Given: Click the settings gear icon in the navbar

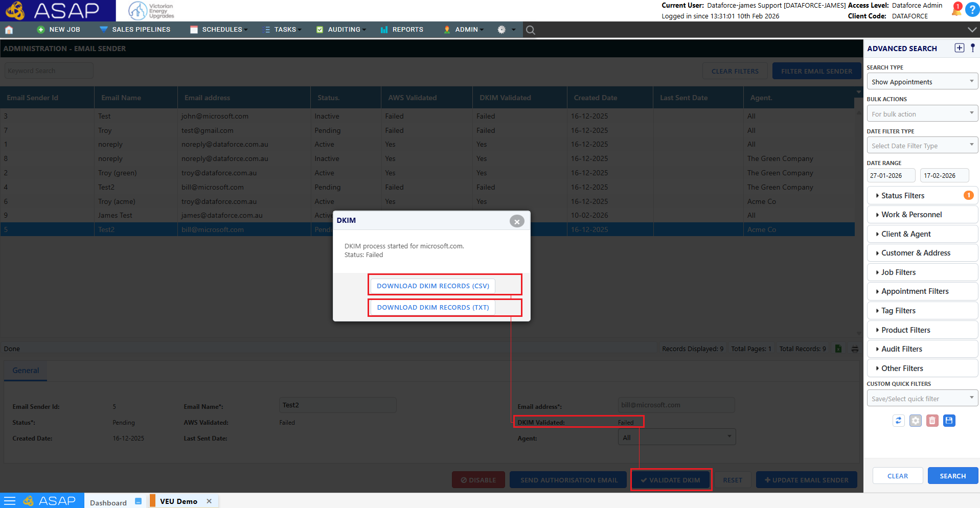Looking at the screenshot, I should 502,30.
